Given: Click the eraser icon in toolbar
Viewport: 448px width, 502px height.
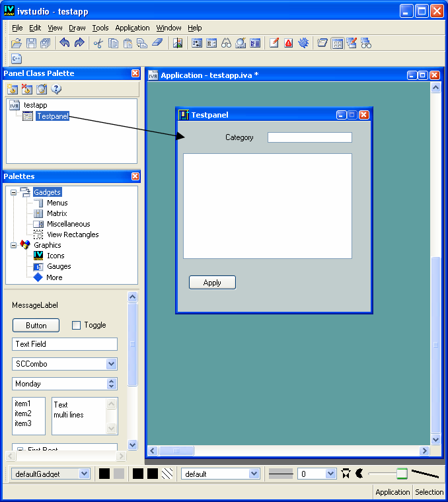Looking at the screenshot, I should pyautogui.click(x=157, y=43).
